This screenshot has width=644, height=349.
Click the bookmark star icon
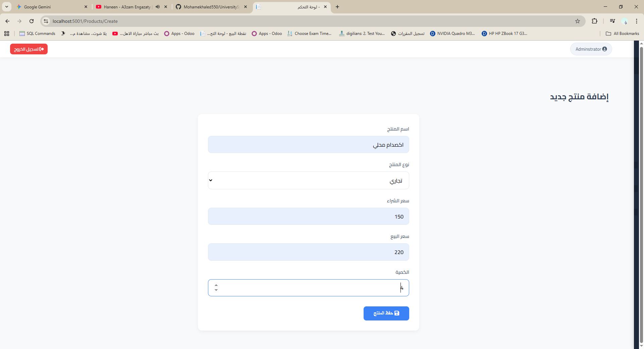coord(578,21)
